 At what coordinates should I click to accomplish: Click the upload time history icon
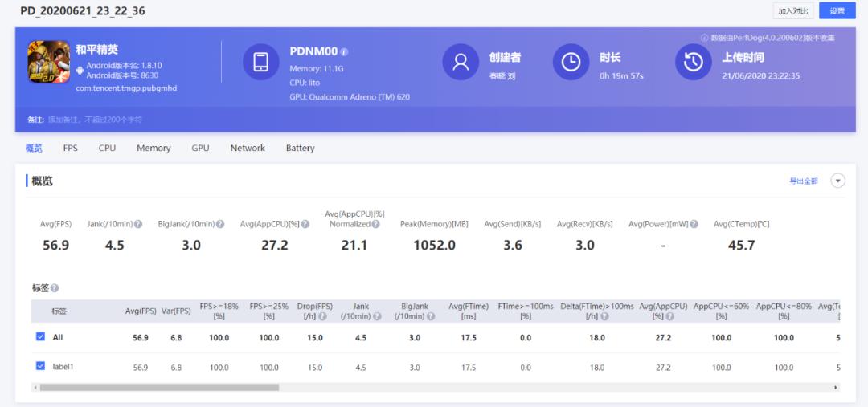[694, 62]
